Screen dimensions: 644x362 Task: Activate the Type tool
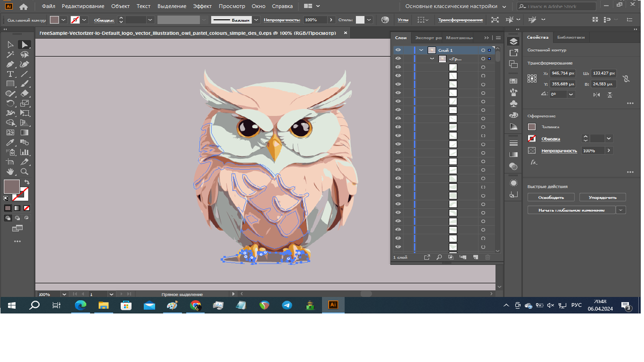(x=10, y=74)
